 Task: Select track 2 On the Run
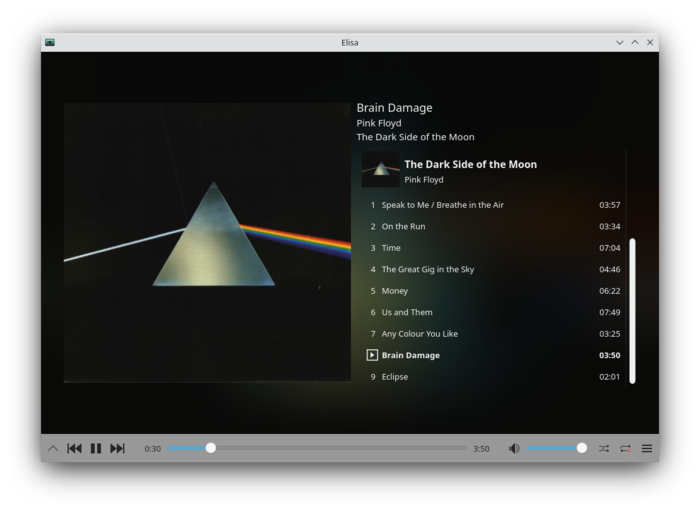[492, 226]
